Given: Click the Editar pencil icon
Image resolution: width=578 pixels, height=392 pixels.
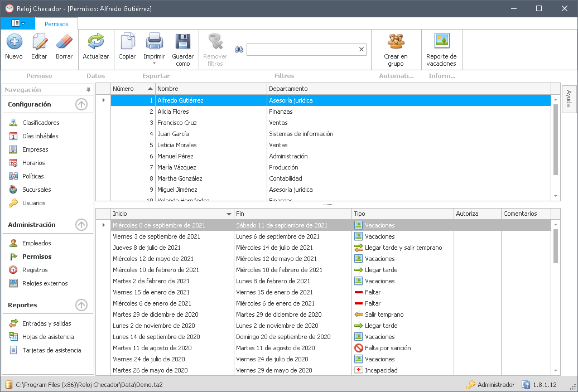Looking at the screenshot, I should tap(39, 42).
